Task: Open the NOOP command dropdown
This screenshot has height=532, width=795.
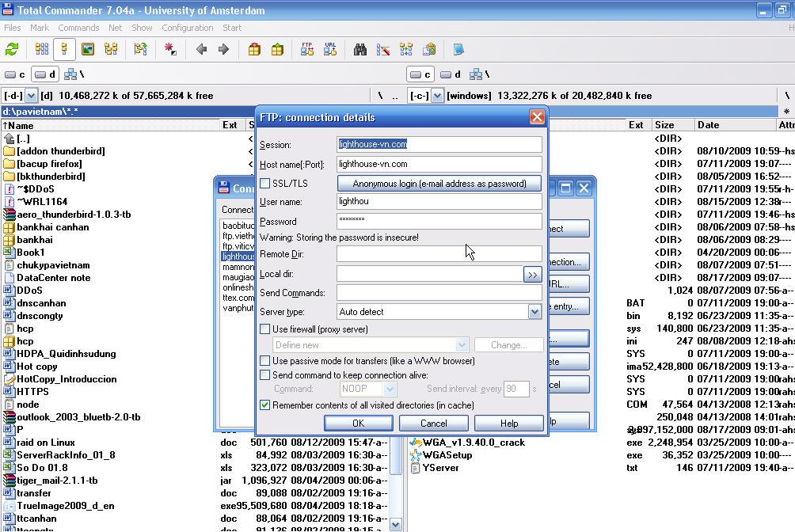Action: click(390, 389)
